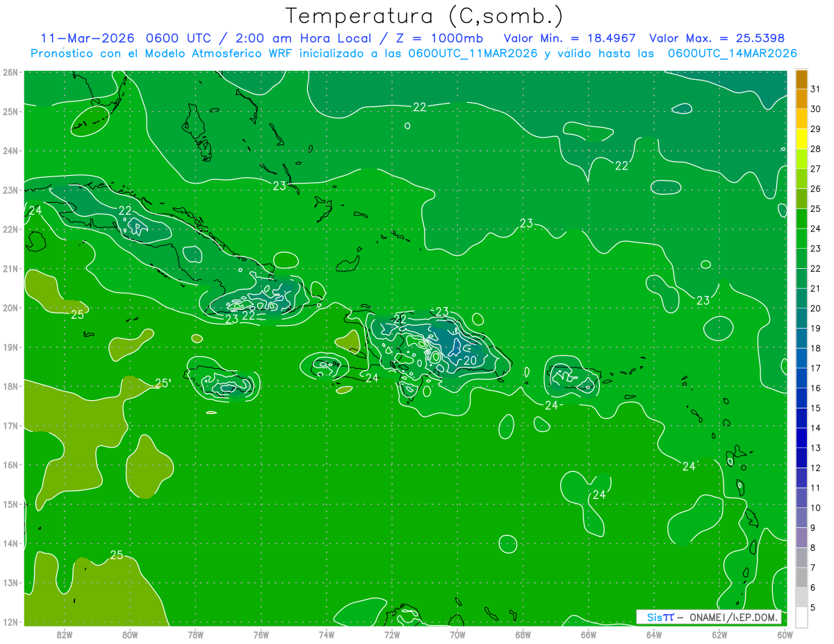
Task: Click the dark blue color bar segment between 12 and 13
Action: 801,458
